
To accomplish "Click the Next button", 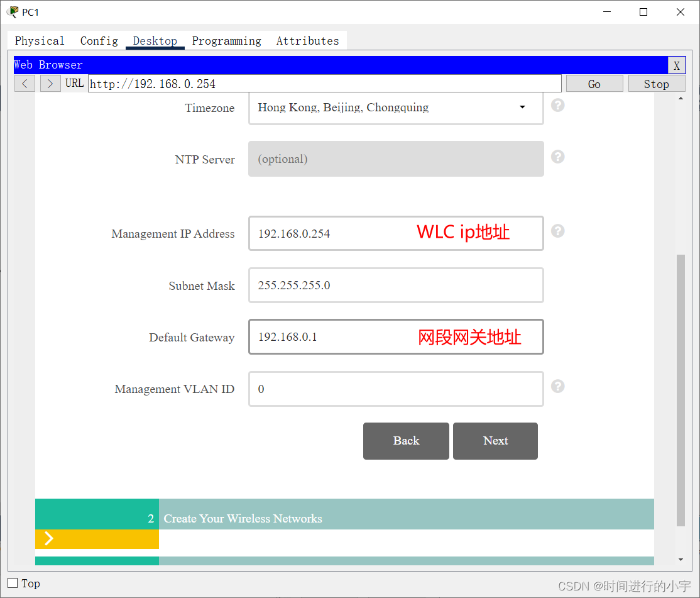I will (495, 441).
